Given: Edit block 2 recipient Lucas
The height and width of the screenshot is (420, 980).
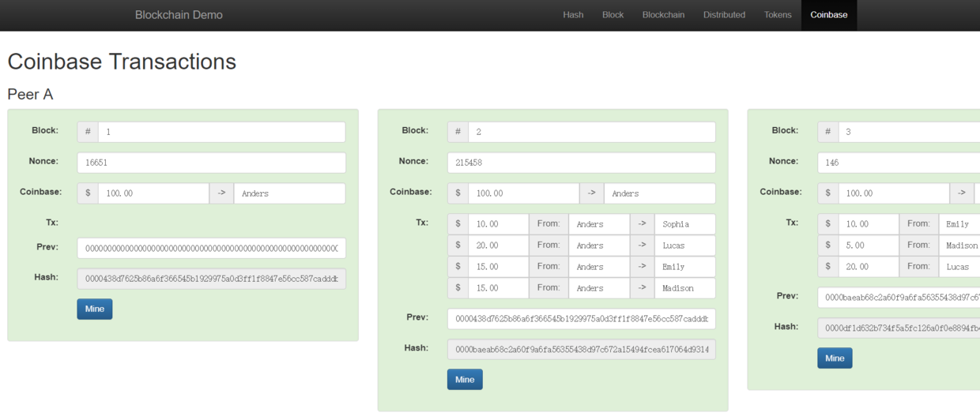Looking at the screenshot, I should pyautogui.click(x=685, y=246).
